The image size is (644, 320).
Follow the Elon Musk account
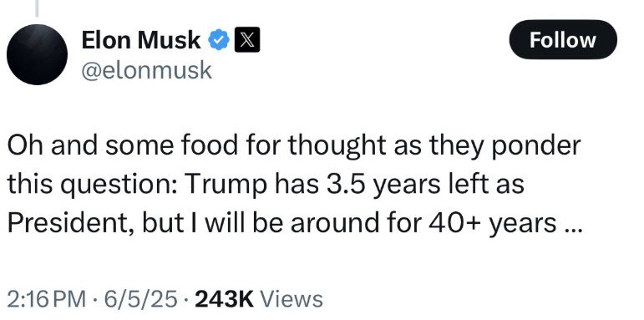point(563,40)
